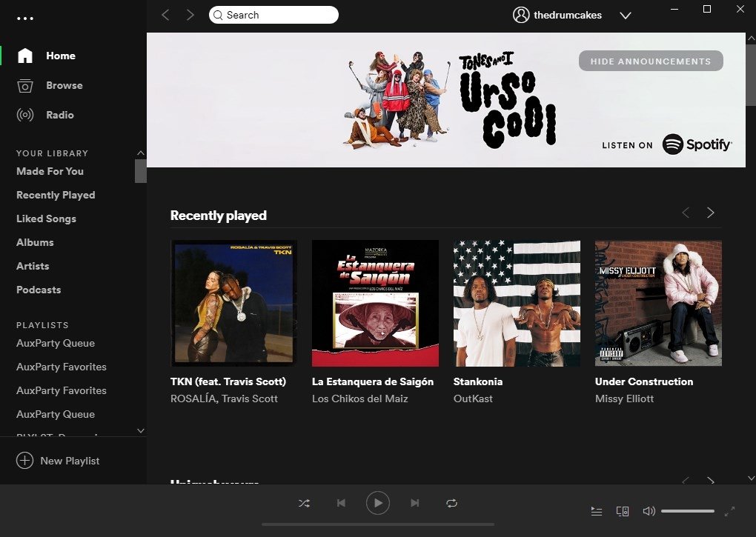This screenshot has height=537, width=756.
Task: Open Recently Played in library
Action: tap(56, 195)
